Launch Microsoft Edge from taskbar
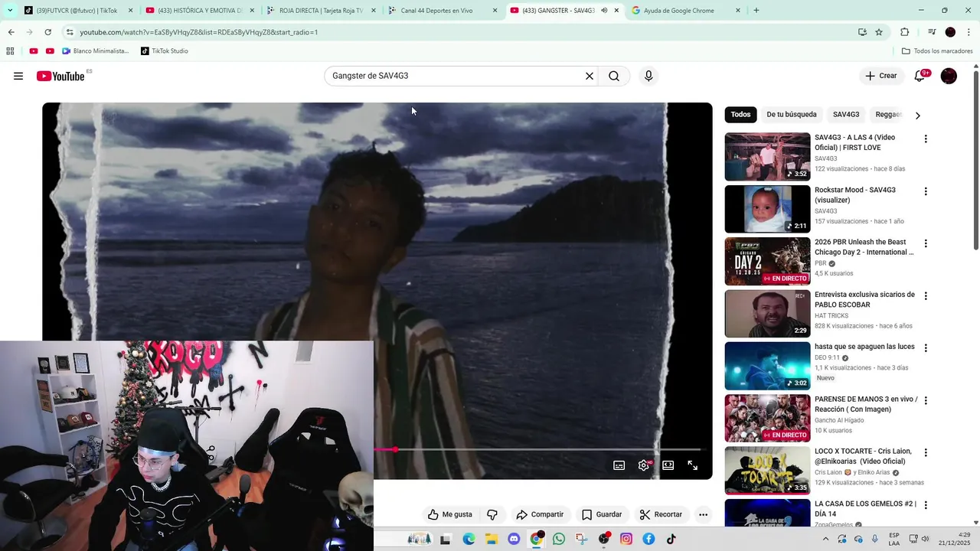 (x=469, y=539)
